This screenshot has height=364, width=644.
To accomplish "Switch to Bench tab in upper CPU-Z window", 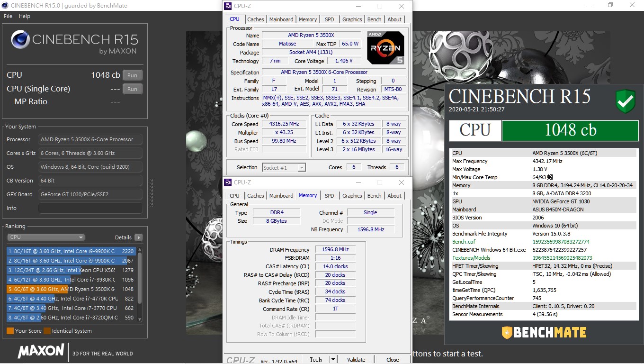I will (375, 19).
